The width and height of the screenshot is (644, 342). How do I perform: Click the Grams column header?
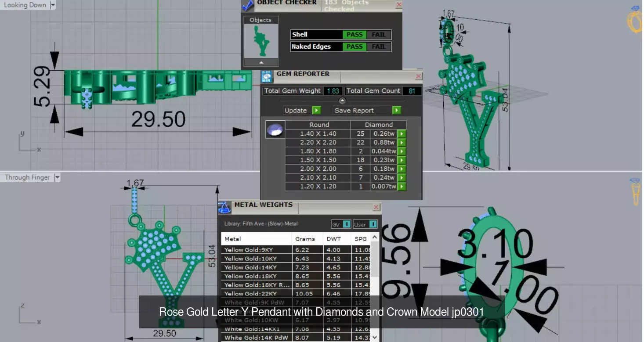pyautogui.click(x=308, y=239)
